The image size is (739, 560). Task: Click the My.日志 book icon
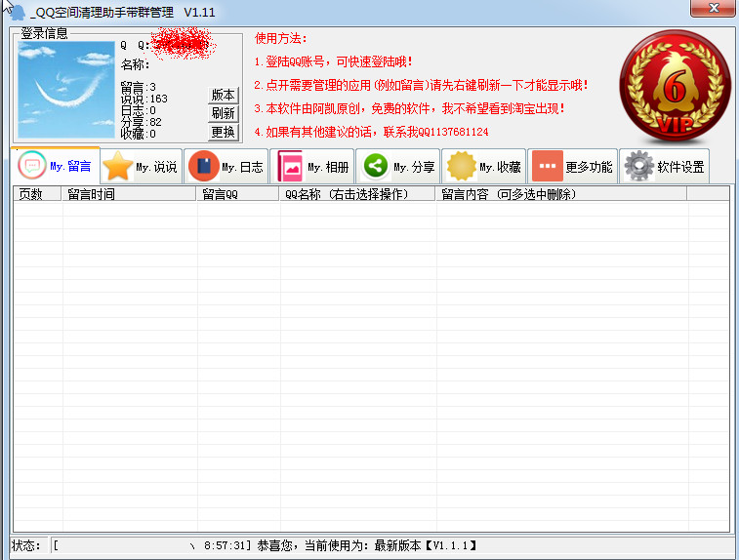(x=204, y=166)
